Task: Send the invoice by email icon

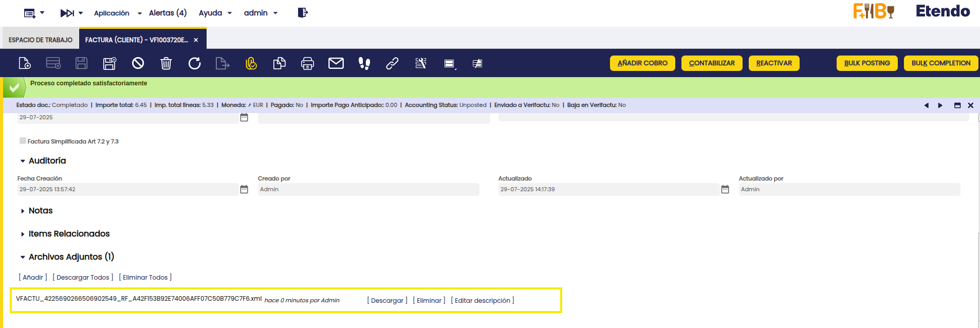Action: tap(336, 63)
